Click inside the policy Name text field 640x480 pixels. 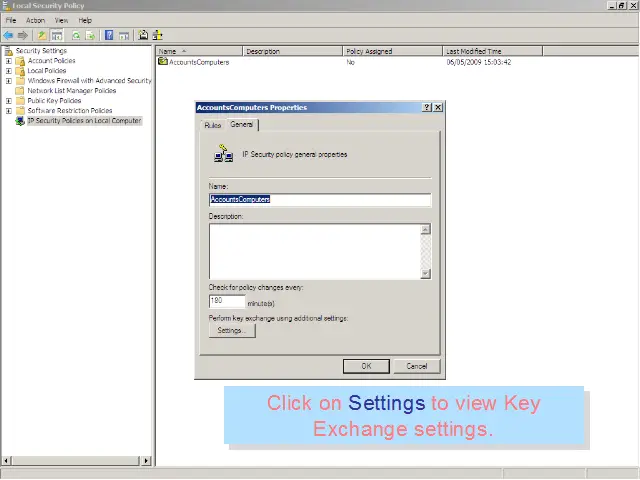tap(319, 199)
